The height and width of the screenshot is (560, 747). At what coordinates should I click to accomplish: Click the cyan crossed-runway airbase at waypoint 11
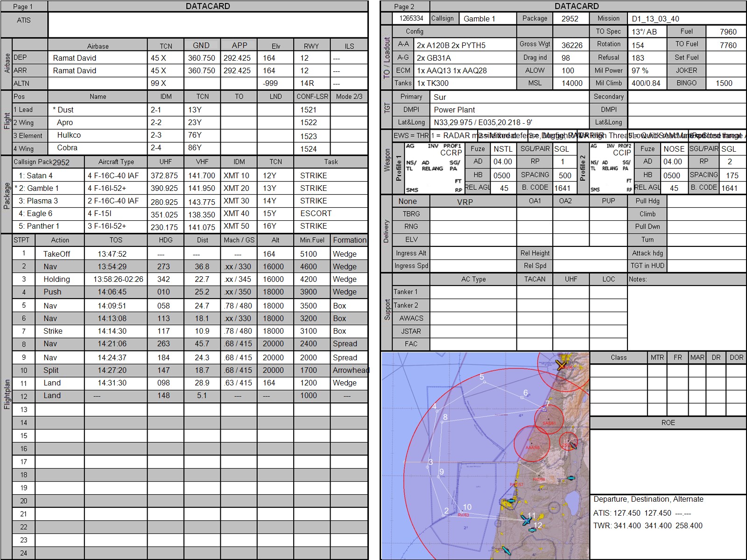(526, 520)
